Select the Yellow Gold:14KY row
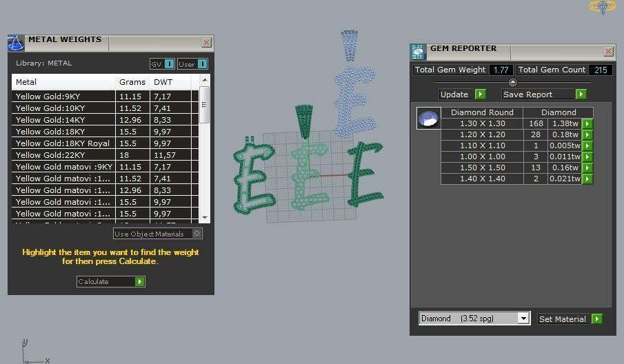Viewport: 624px width, 364px height. (x=105, y=120)
